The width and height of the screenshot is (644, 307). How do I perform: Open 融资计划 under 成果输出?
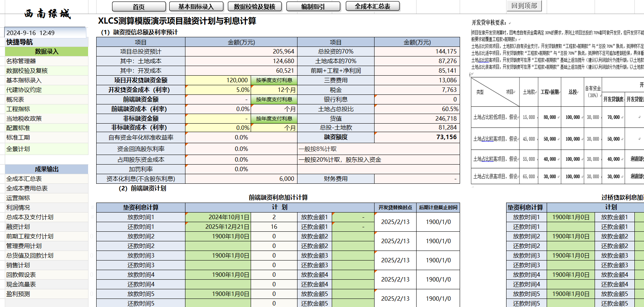[x=18, y=227]
